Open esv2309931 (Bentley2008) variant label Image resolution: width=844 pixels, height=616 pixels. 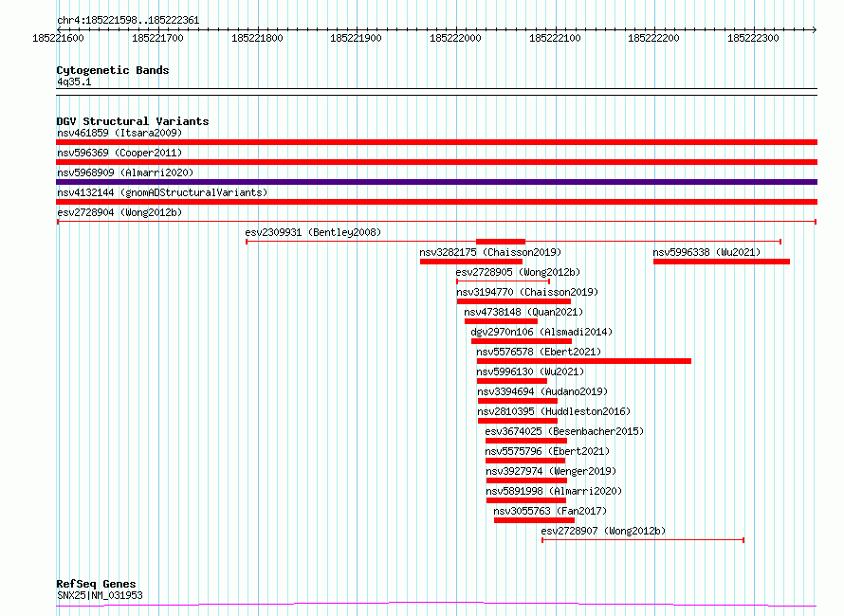point(313,232)
